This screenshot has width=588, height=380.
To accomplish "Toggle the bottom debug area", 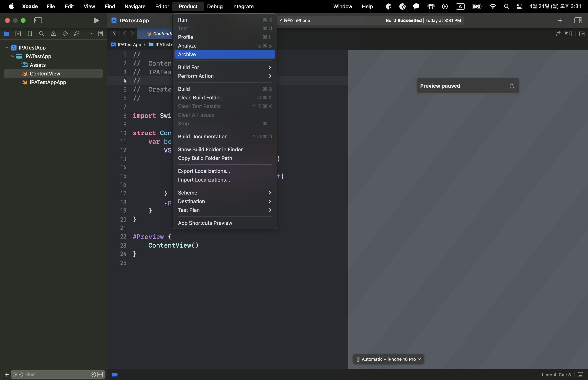I will point(580,374).
